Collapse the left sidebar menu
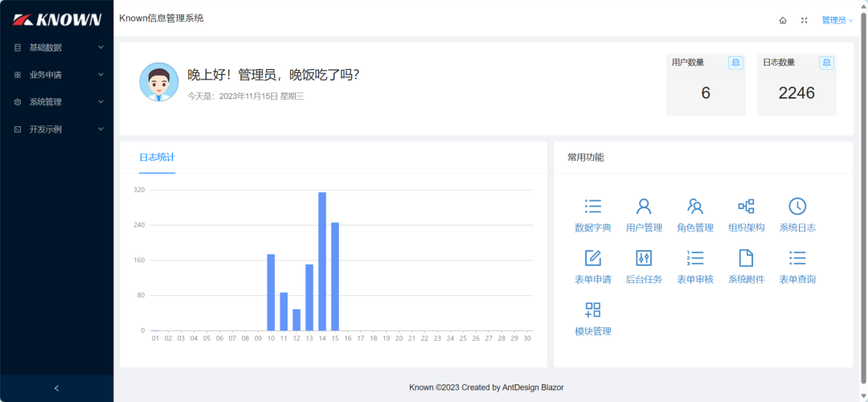 pyautogui.click(x=56, y=388)
